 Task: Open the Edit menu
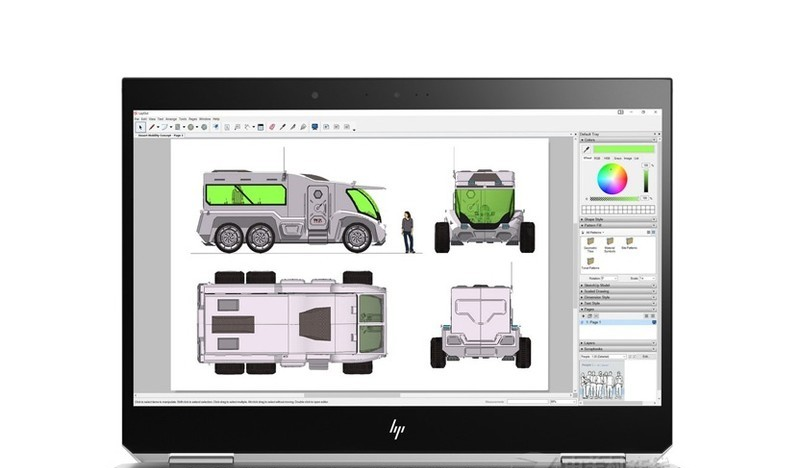click(144, 119)
